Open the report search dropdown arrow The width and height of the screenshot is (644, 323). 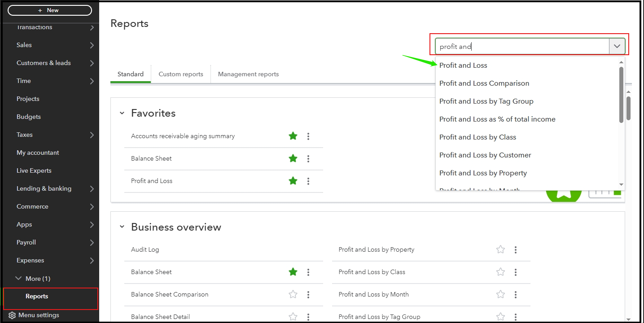click(x=618, y=45)
